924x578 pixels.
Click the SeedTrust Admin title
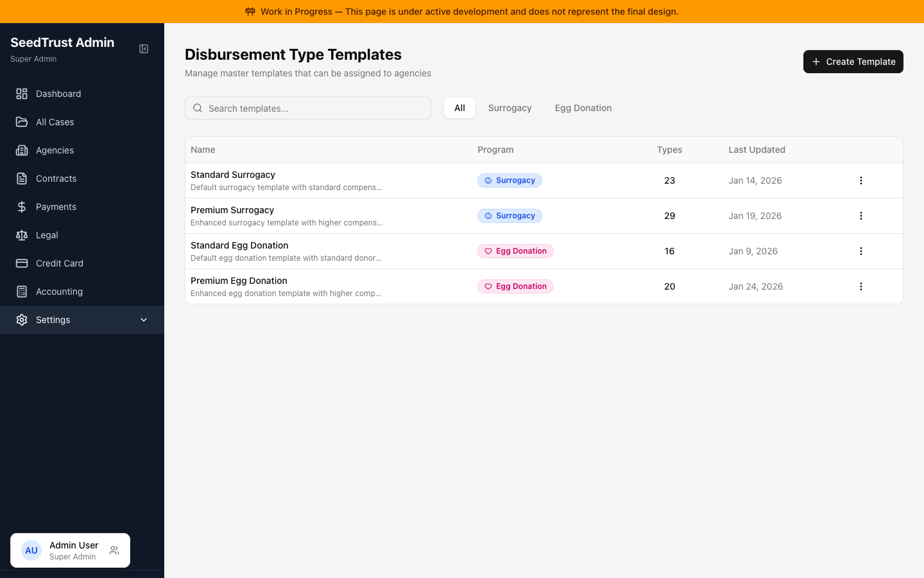(62, 42)
